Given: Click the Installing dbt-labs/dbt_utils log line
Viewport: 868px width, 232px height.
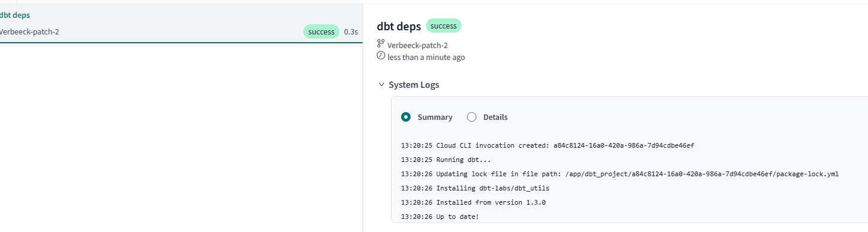Looking at the screenshot, I should [x=475, y=188].
